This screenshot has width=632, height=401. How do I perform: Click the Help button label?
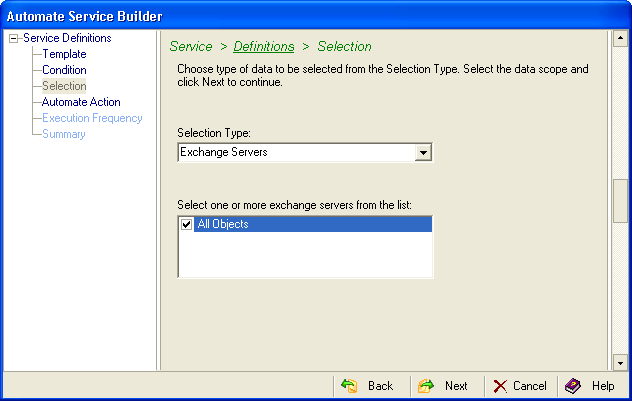603,386
